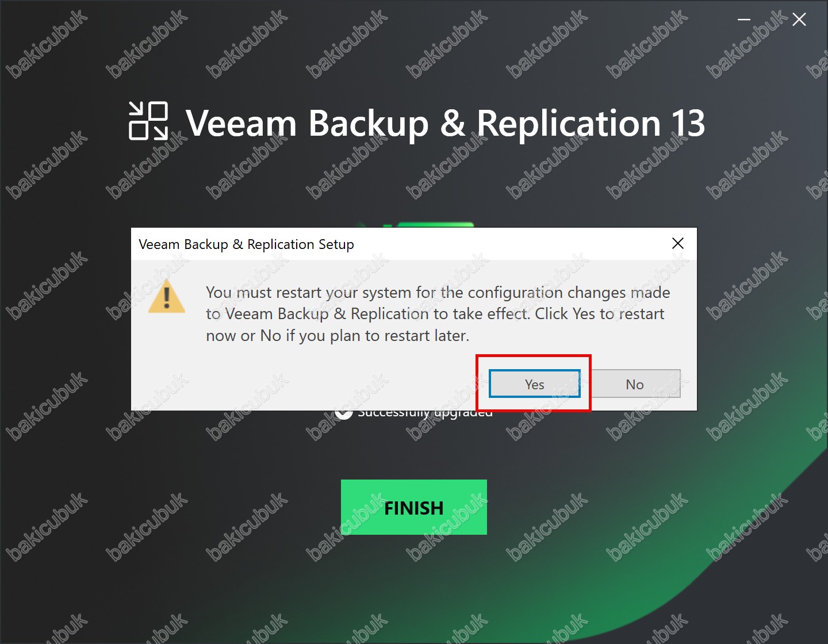Click the checkmark beside Successfully upgraded
The height and width of the screenshot is (644, 828).
pyautogui.click(x=343, y=414)
